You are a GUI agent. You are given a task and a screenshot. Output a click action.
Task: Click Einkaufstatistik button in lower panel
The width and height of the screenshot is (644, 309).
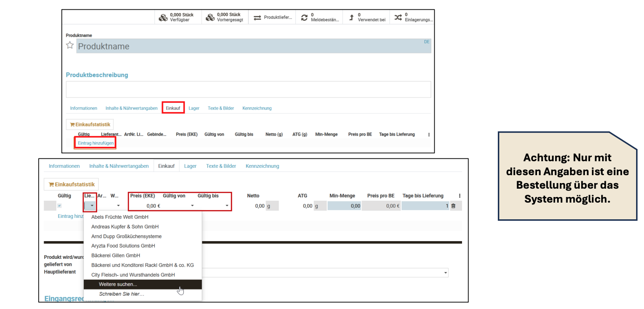coord(71,184)
